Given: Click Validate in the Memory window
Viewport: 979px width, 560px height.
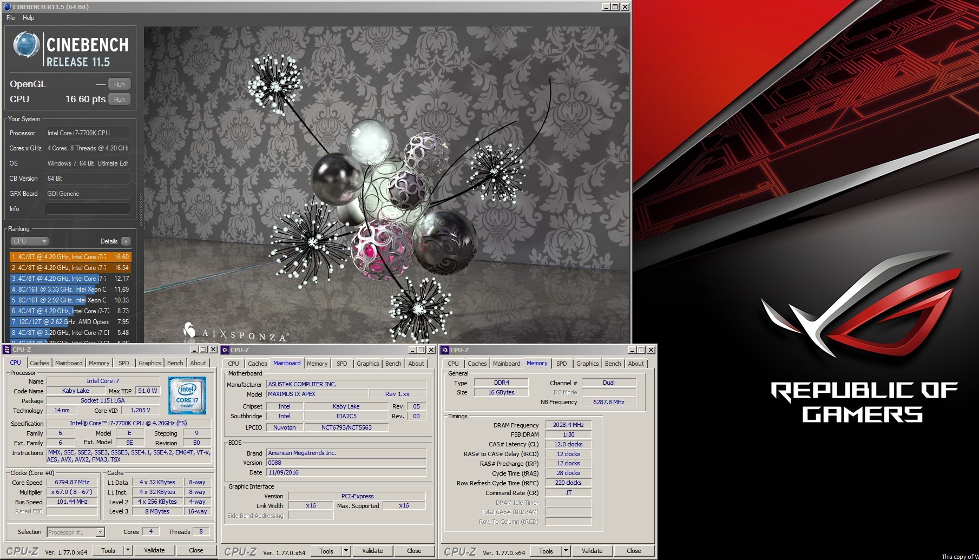Looking at the screenshot, I should (592, 551).
